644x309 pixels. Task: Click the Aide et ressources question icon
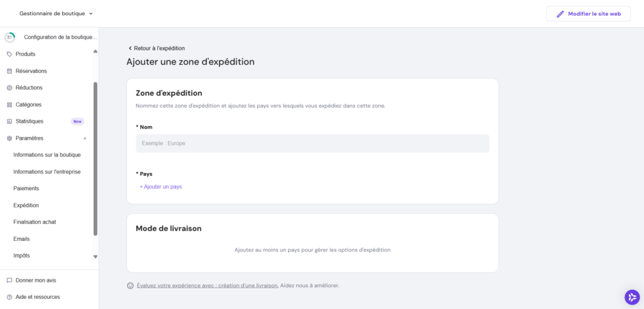(x=9, y=297)
